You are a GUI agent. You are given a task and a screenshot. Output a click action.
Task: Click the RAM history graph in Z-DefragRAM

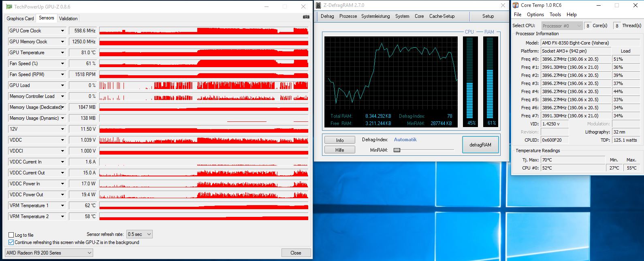tap(391, 82)
